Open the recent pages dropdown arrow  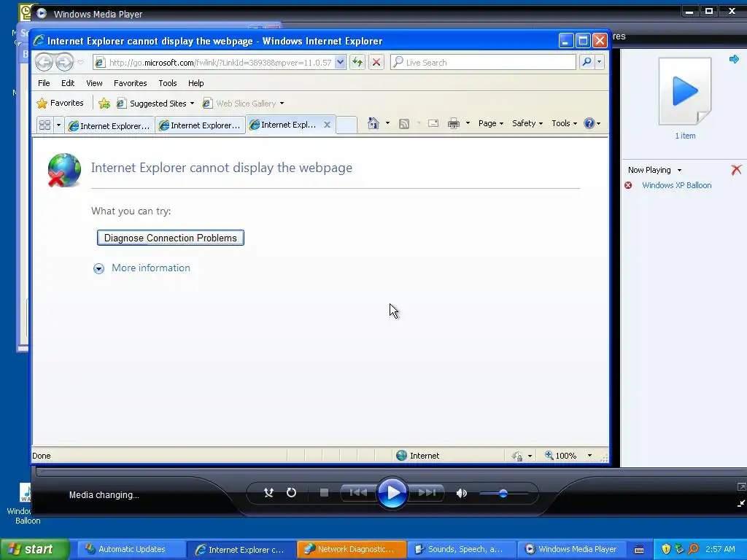[x=80, y=63]
